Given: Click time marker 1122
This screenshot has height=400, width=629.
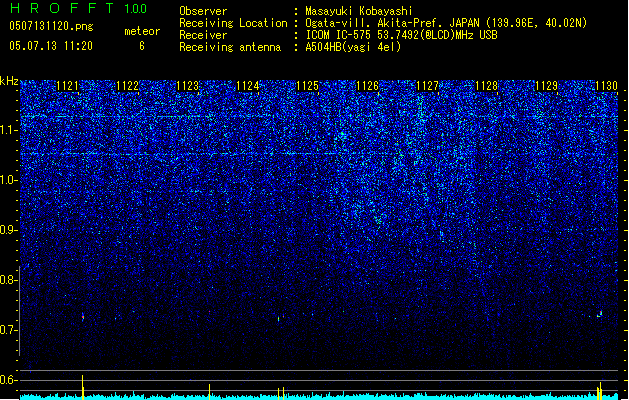Looking at the screenshot, I should pyautogui.click(x=128, y=86).
